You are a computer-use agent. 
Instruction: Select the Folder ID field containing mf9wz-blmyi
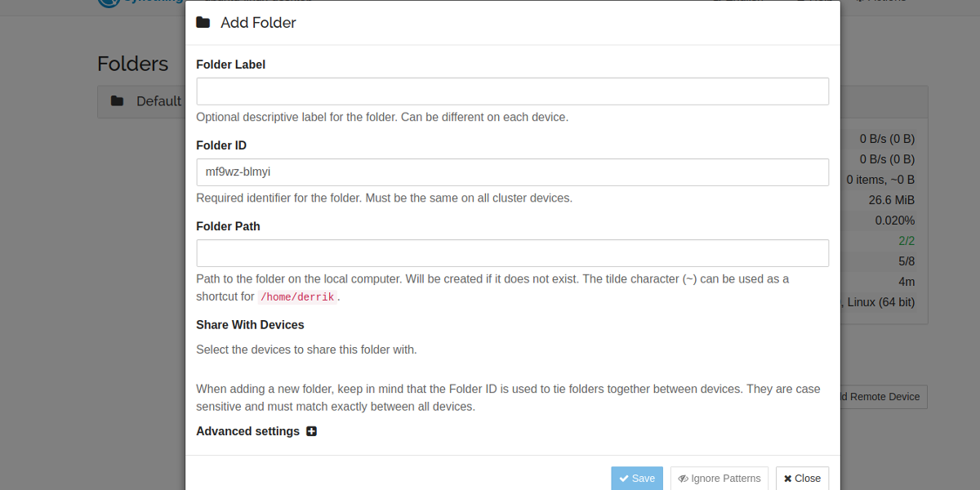pos(513,172)
